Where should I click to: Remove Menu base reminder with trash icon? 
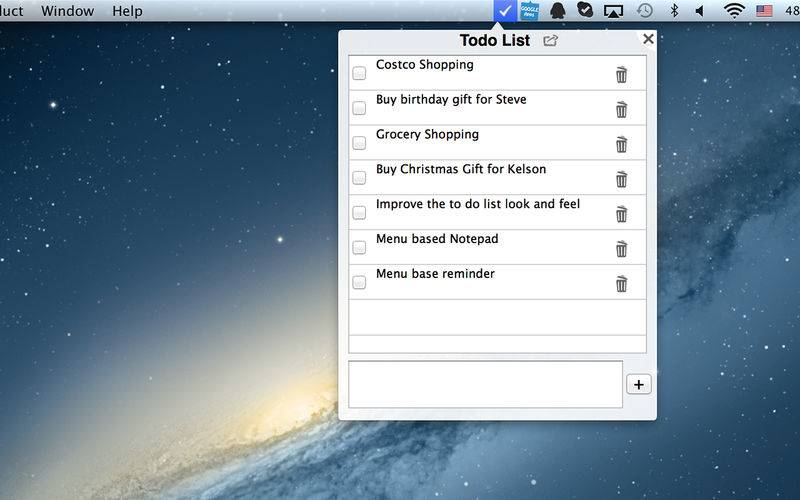(621, 283)
